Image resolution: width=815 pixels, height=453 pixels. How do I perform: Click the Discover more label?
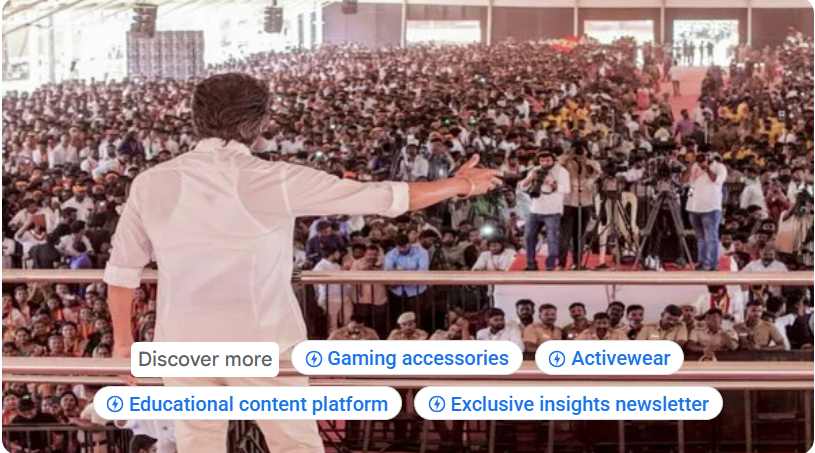[x=205, y=359]
